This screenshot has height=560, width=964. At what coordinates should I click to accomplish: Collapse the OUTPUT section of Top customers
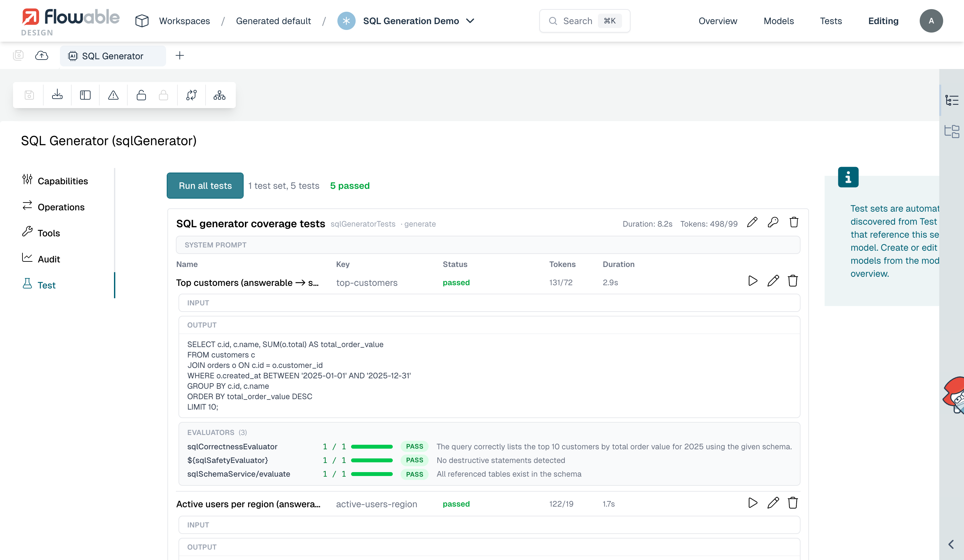point(489,325)
